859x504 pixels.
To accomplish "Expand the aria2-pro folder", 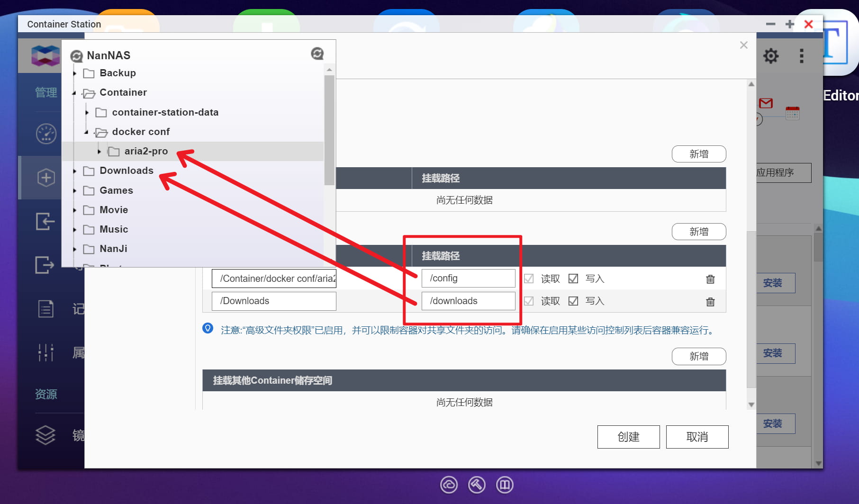I will [99, 151].
